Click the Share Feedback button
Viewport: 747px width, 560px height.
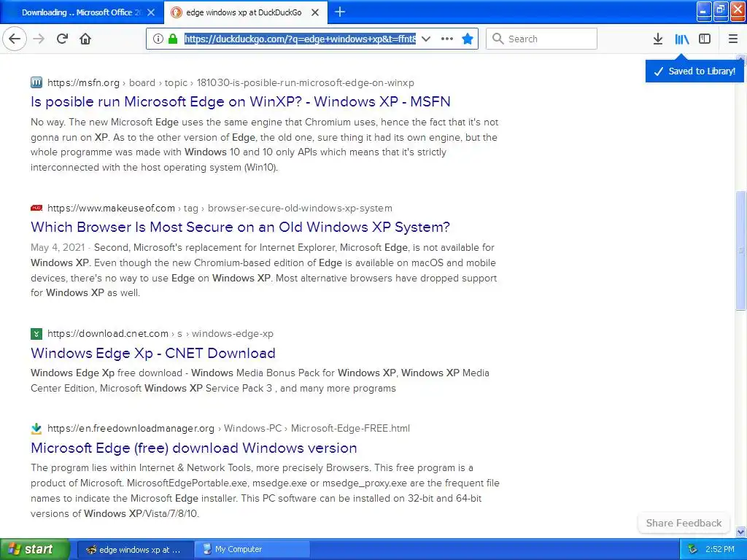tap(684, 523)
